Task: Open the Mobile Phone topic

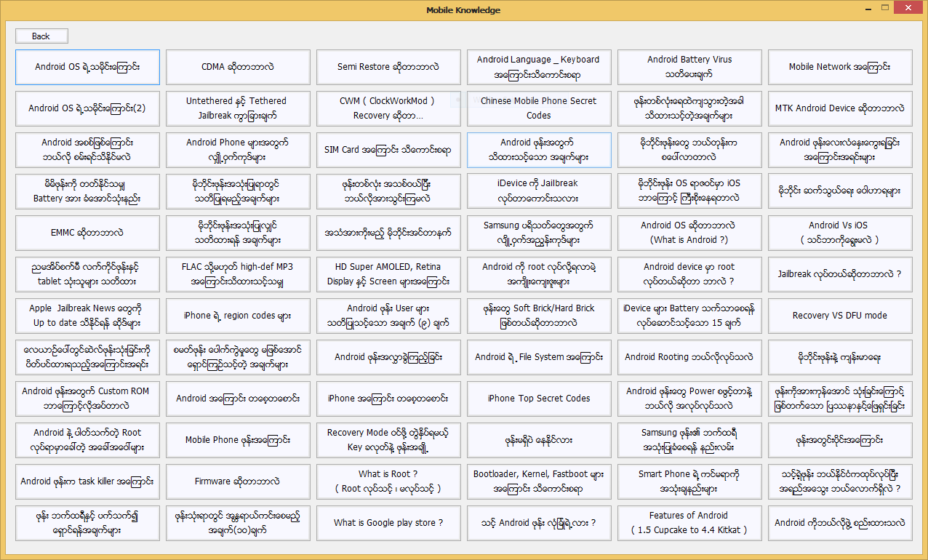Action: [238, 440]
